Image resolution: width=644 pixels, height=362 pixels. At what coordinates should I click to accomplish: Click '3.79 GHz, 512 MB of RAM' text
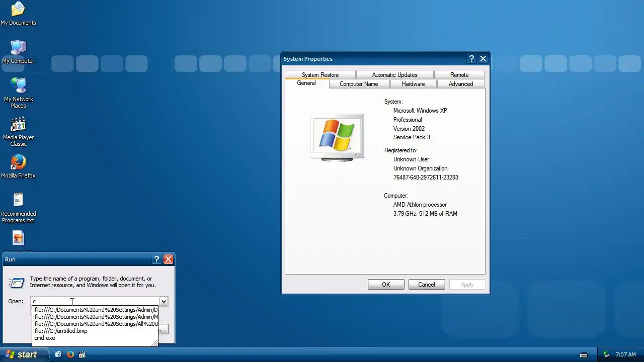[x=425, y=214]
